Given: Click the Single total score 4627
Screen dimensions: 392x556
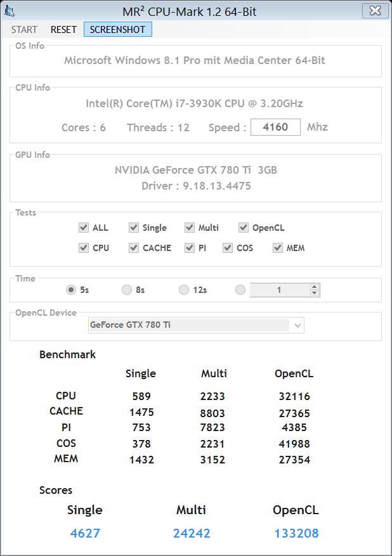Looking at the screenshot, I should click(x=85, y=533).
